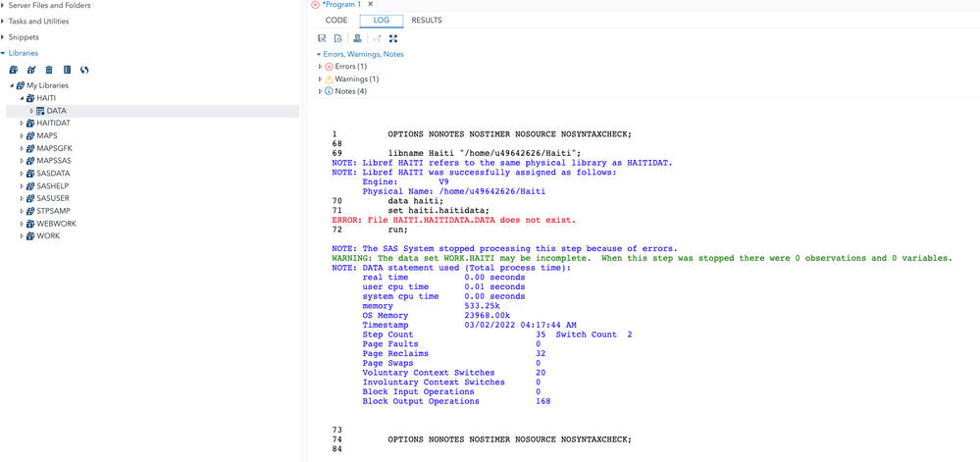This screenshot has width=980, height=462.
Task: Click the first log toolbar icon
Action: coord(322,38)
